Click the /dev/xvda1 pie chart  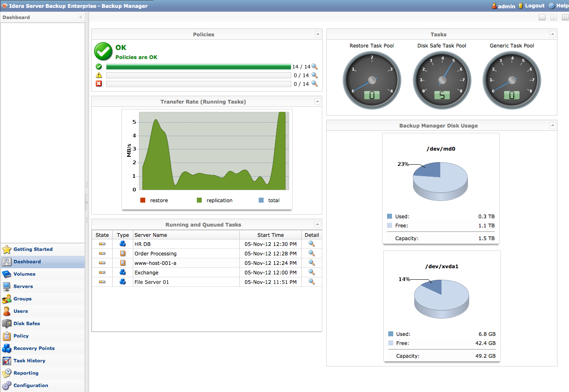pos(442,299)
